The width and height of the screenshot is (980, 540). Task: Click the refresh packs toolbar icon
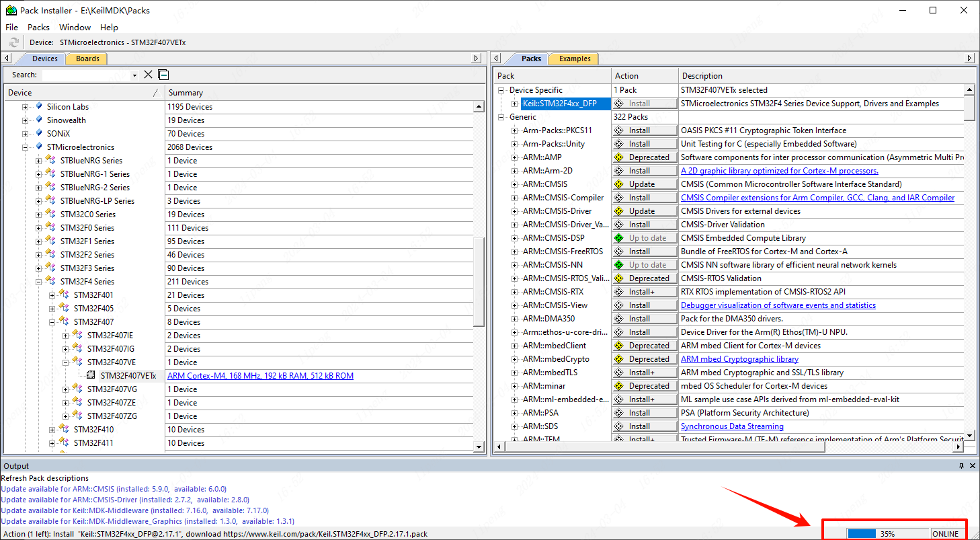pos(14,42)
